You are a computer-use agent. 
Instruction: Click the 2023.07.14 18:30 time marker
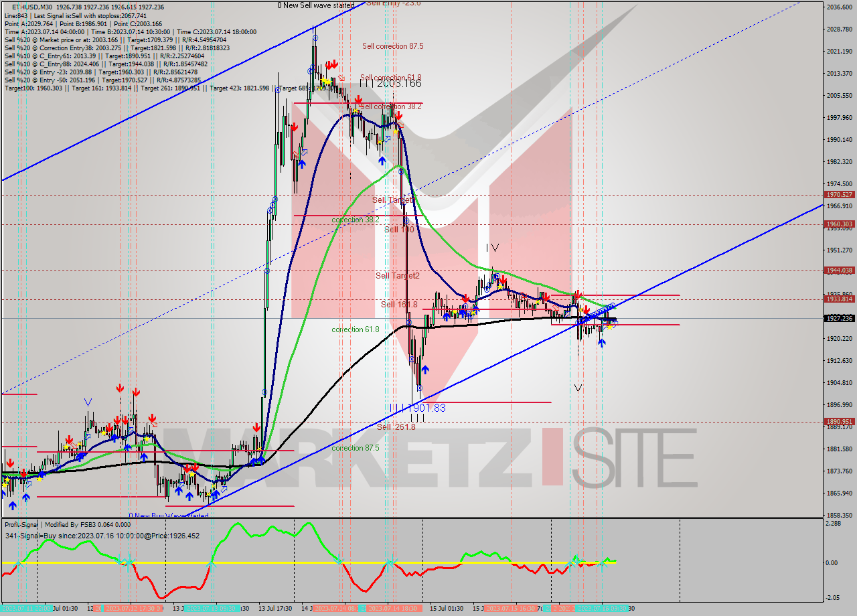pyautogui.click(x=394, y=609)
